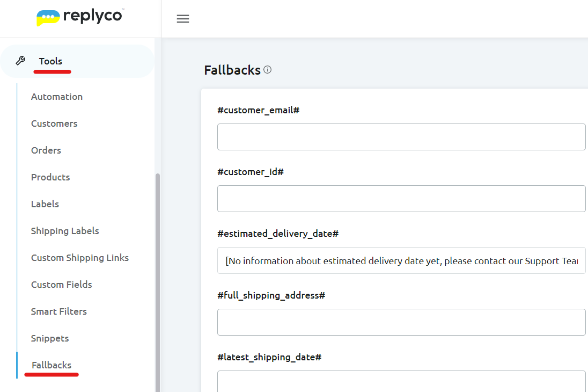
Task: Click the Replyco logo
Action: click(79, 17)
